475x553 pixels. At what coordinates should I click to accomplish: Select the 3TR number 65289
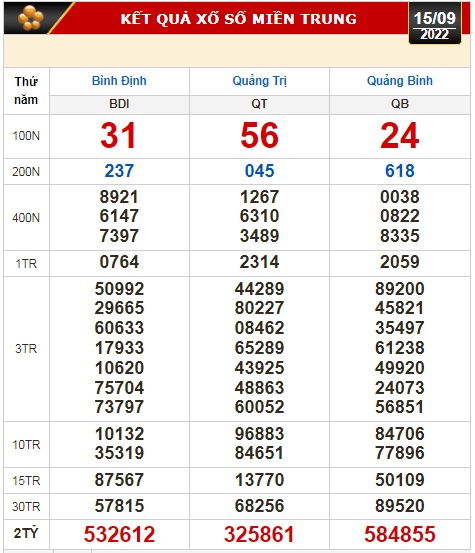259,348
